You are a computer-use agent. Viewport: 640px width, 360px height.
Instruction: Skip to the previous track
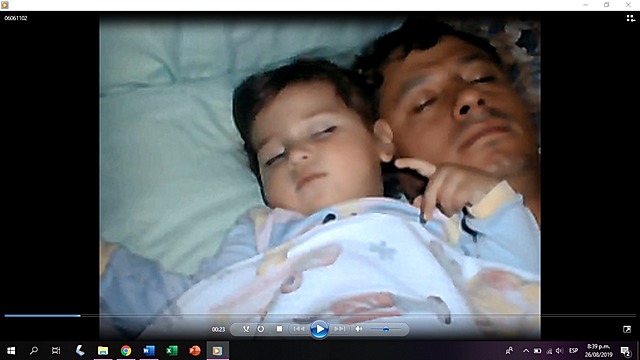pos(299,329)
